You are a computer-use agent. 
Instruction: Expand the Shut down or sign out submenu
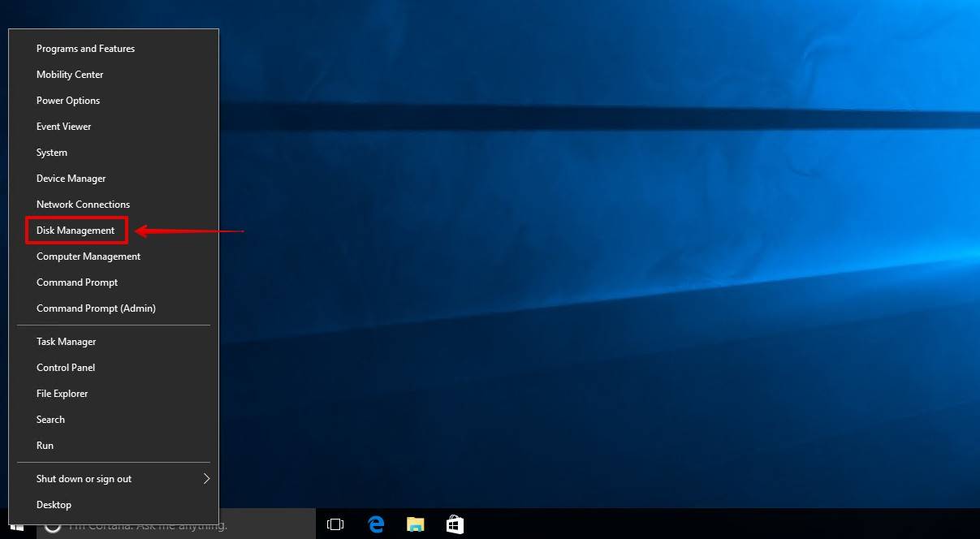[84, 478]
